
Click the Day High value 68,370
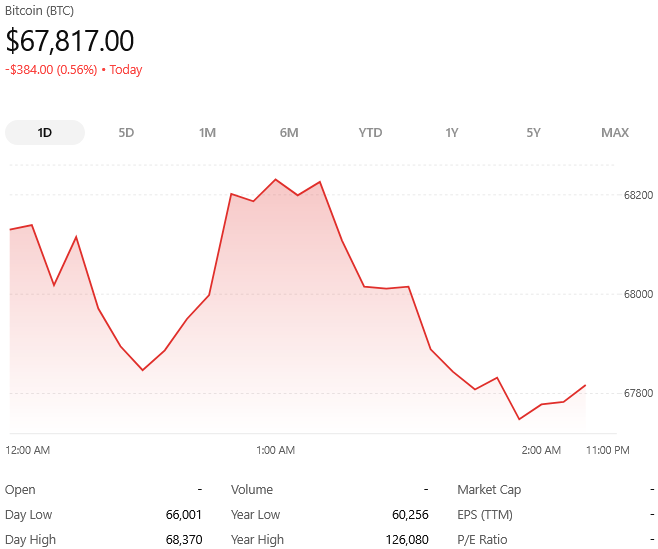[184, 540]
